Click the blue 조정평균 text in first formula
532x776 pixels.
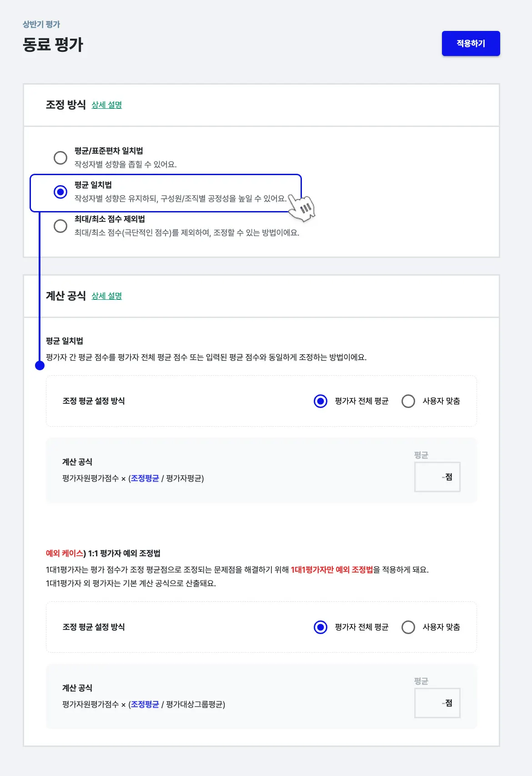[145, 479]
